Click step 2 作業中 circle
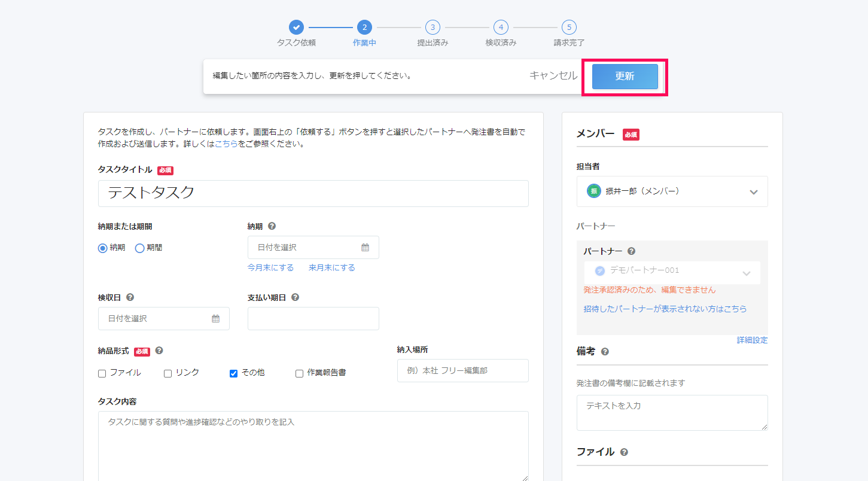This screenshot has width=868, height=481. point(364,27)
